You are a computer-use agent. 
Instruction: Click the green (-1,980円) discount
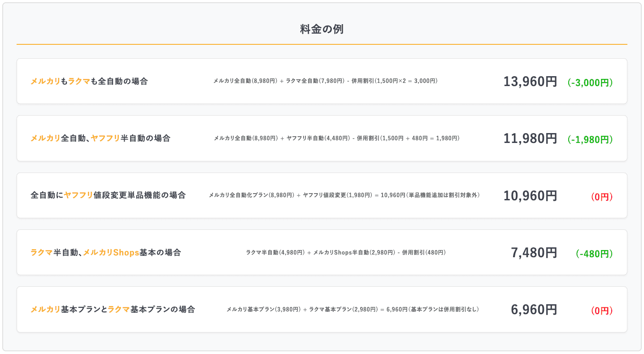tap(590, 139)
